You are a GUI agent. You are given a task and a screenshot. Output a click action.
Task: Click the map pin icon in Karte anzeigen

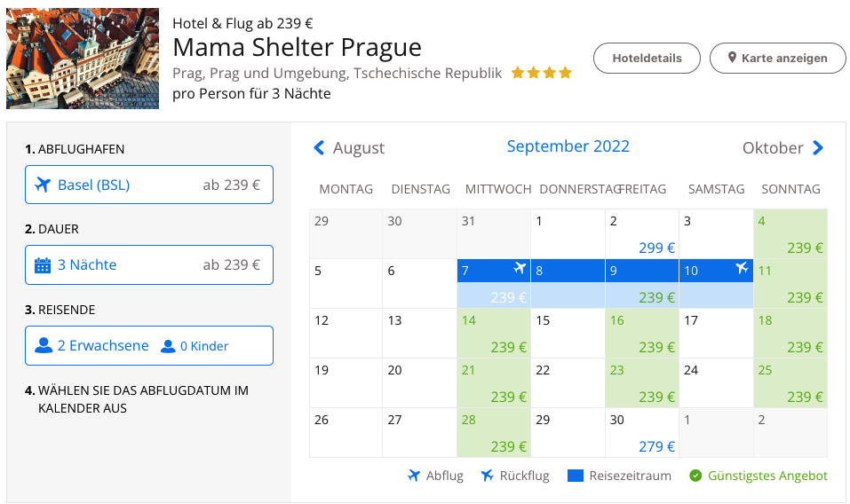tap(733, 58)
